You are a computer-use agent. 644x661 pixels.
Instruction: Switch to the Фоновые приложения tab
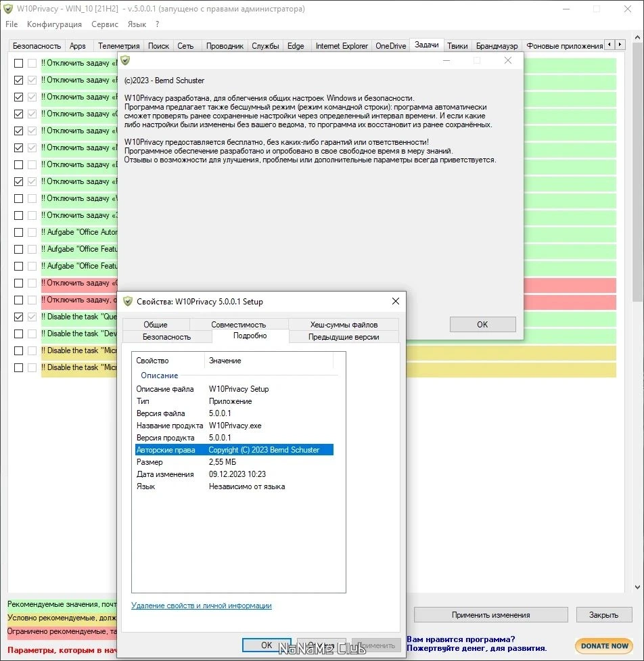tap(564, 46)
